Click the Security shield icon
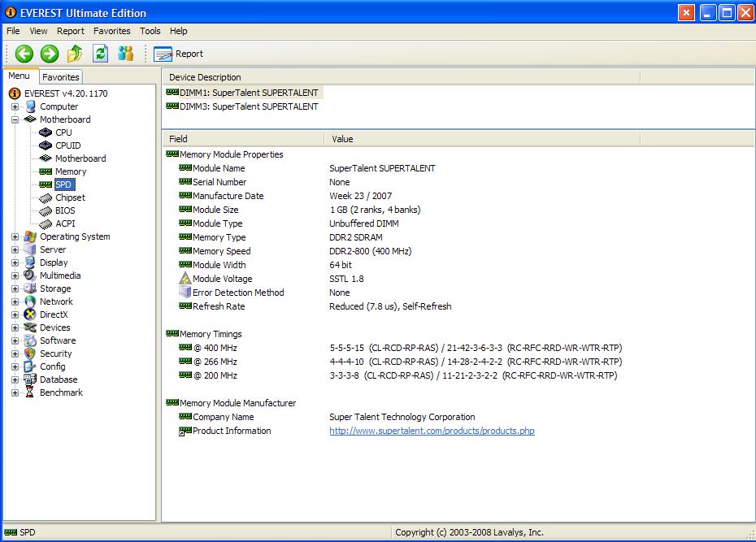This screenshot has height=542, width=756. (x=30, y=353)
